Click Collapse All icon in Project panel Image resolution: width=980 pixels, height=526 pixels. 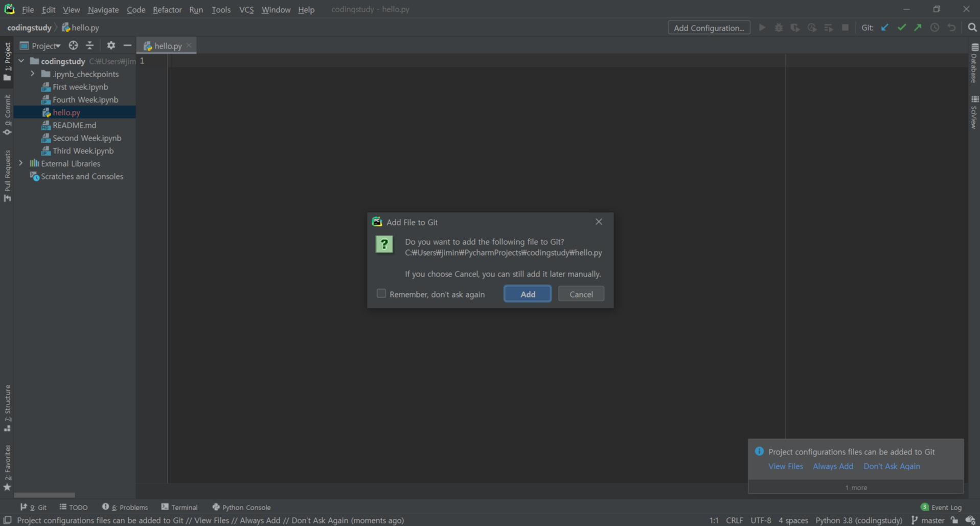pos(89,45)
